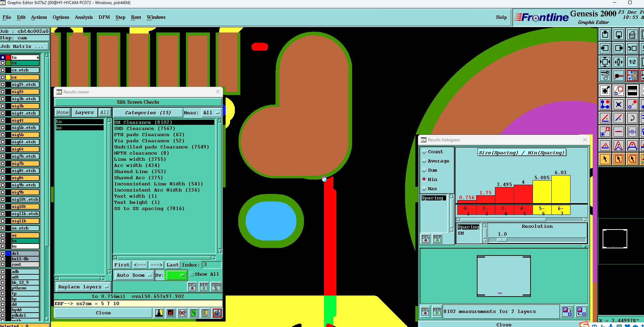The image size is (644, 327).
Task: Click Close in Results viewer
Action: [103, 313]
